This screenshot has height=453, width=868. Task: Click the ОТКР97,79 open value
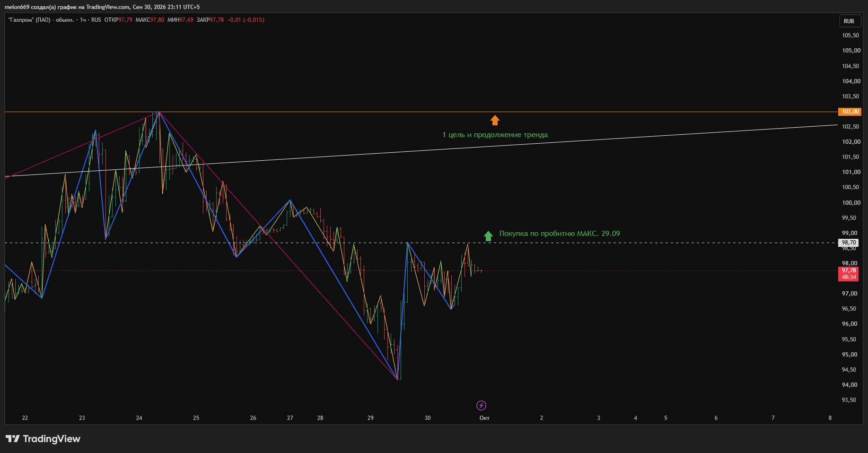(x=118, y=20)
